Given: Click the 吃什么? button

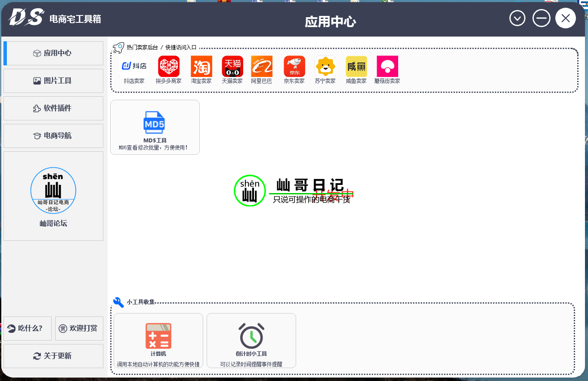Looking at the screenshot, I should [x=28, y=329].
